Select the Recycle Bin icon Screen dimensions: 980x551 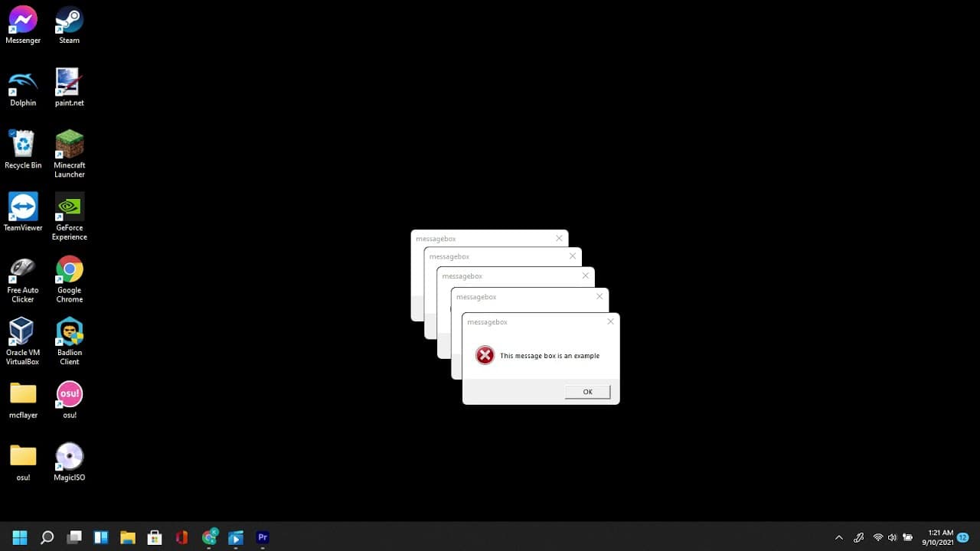tap(23, 150)
